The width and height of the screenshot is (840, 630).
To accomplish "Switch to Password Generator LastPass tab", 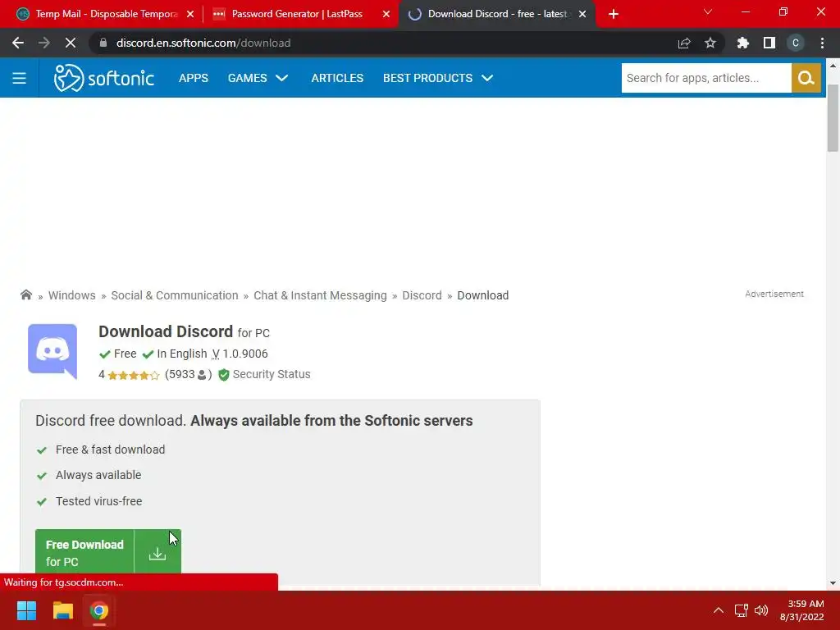I will tap(301, 14).
